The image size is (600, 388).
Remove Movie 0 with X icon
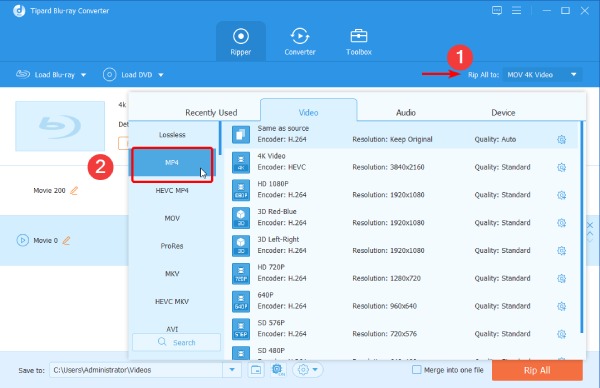(590, 225)
